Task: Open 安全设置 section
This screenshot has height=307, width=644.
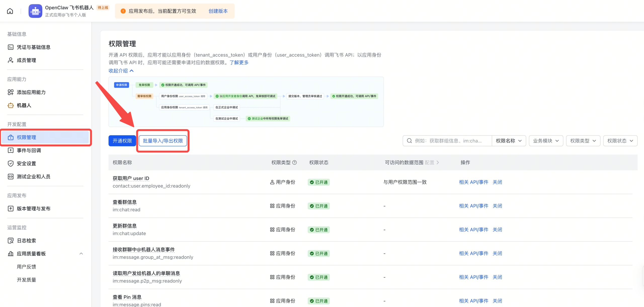Action: click(27, 163)
